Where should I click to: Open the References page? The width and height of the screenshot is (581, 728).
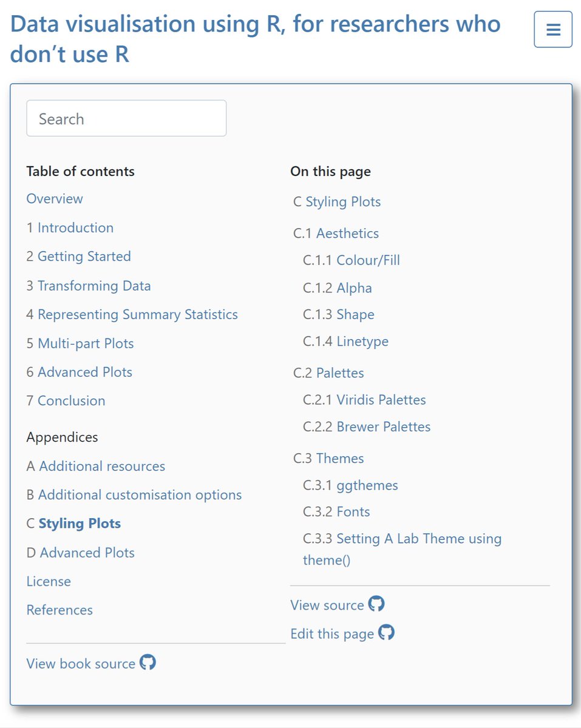tap(59, 610)
